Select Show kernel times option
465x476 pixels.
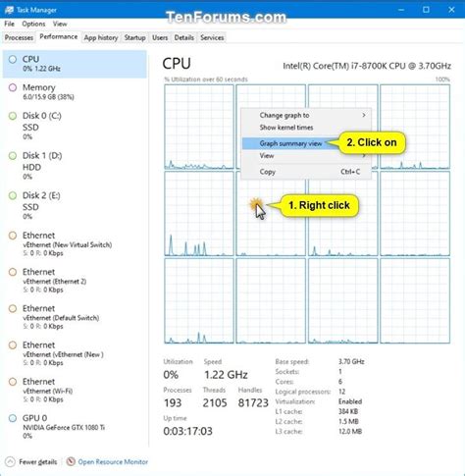tap(306, 128)
